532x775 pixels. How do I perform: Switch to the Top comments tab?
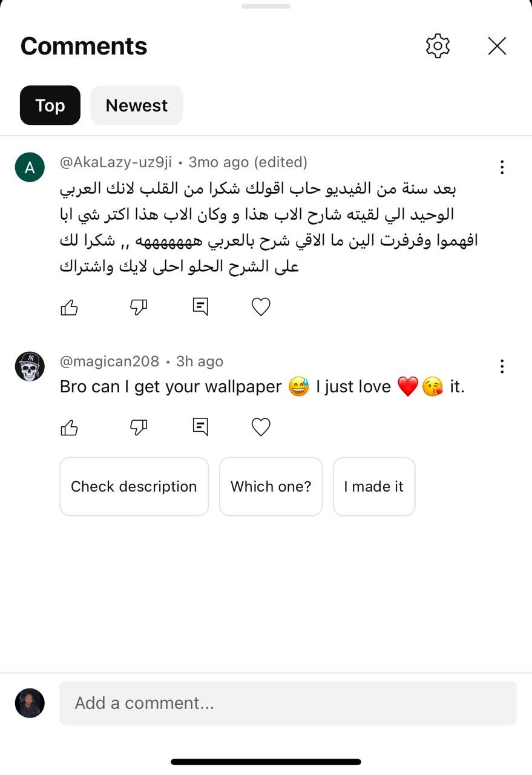coord(50,105)
